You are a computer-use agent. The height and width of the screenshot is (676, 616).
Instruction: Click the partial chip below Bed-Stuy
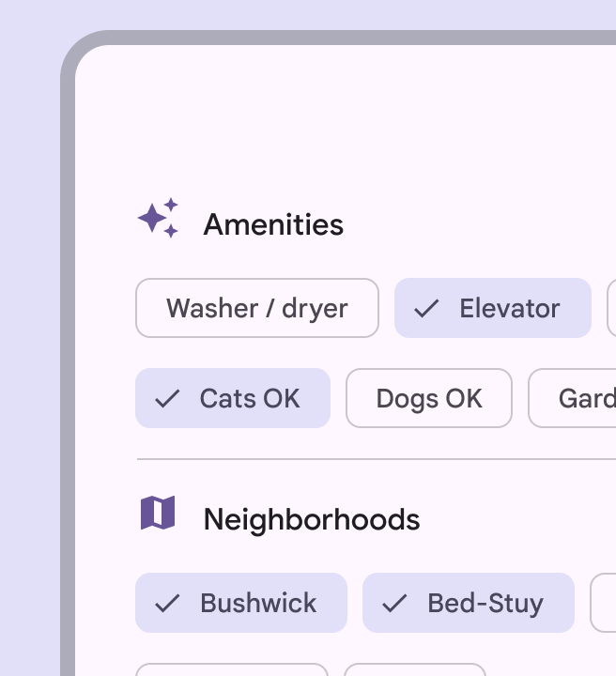click(x=414, y=670)
